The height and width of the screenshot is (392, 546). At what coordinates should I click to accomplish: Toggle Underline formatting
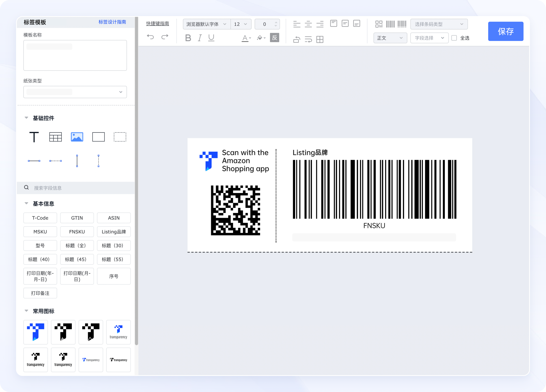211,38
